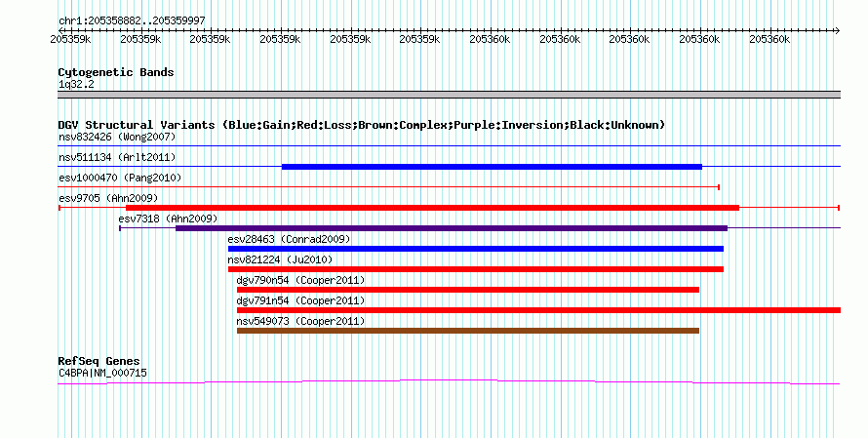
Task: Open variant esv9705 (Ahn2009) label
Action: [108, 198]
